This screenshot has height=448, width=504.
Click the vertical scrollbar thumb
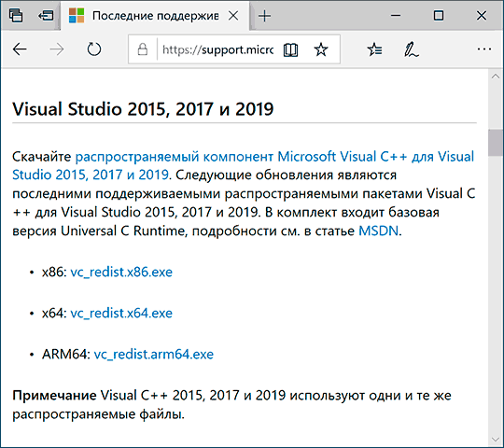[496, 143]
